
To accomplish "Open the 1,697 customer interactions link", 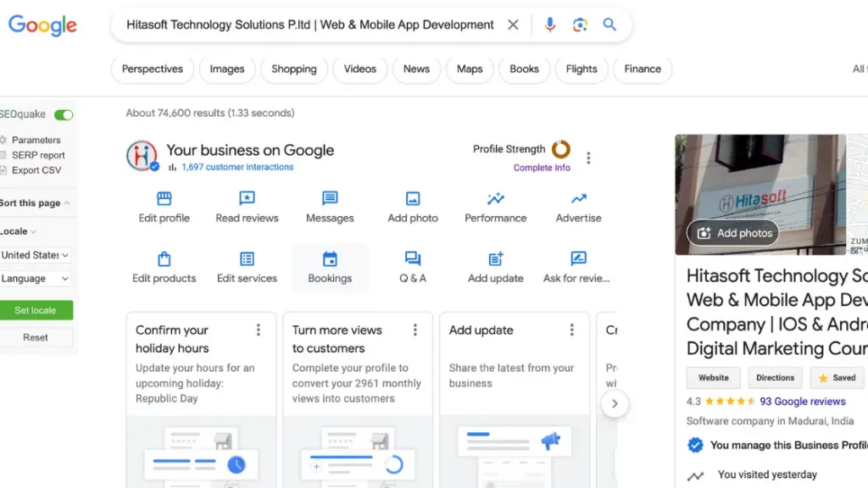I will pos(237,167).
